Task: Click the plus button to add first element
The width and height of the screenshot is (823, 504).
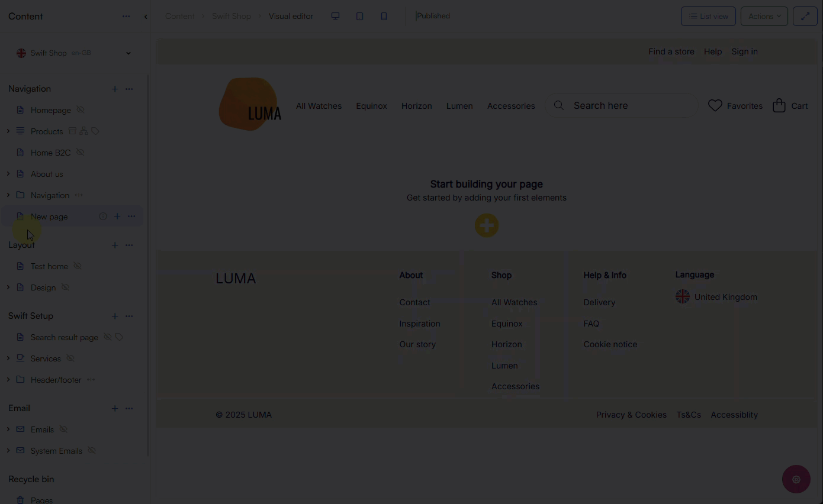Action: click(486, 225)
